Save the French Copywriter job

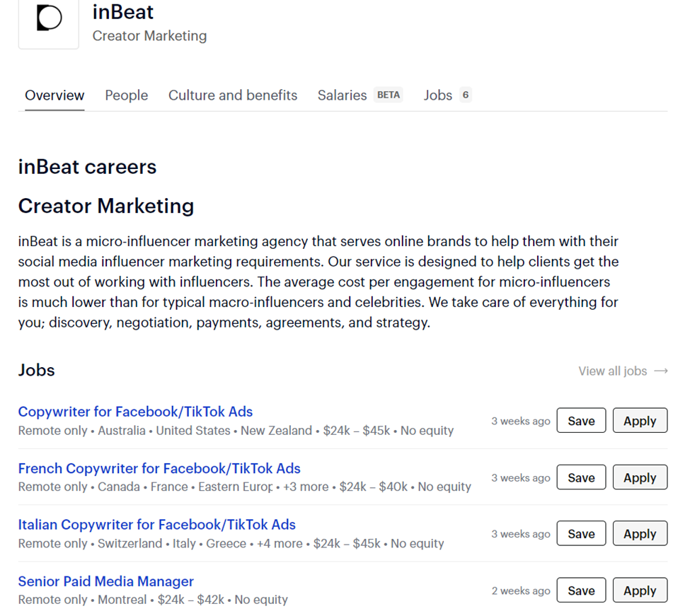(x=581, y=477)
